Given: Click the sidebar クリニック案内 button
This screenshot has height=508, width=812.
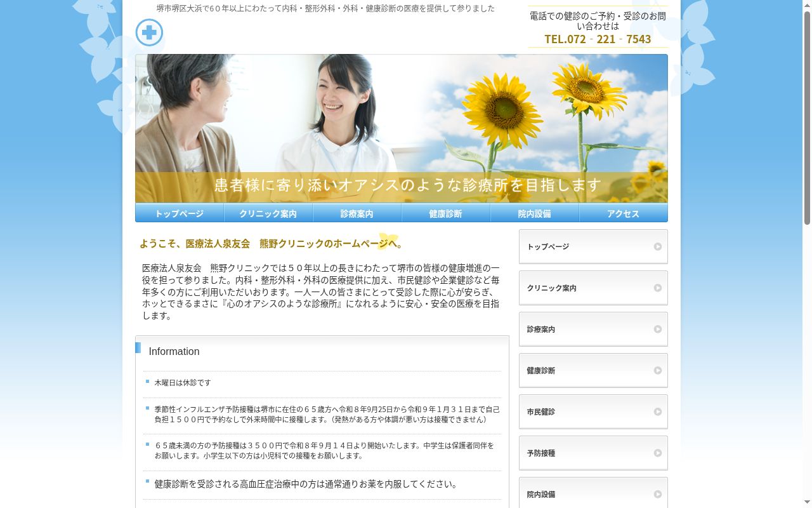Looking at the screenshot, I should pos(593,288).
